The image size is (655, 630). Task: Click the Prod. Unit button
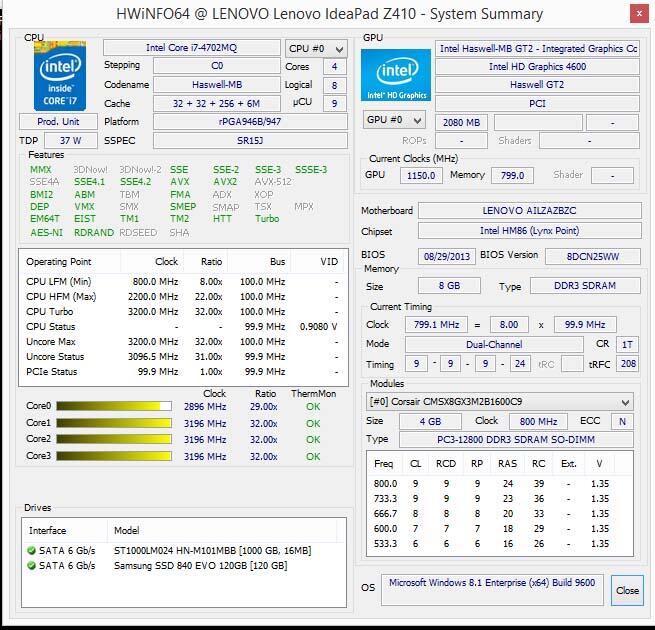point(58,122)
